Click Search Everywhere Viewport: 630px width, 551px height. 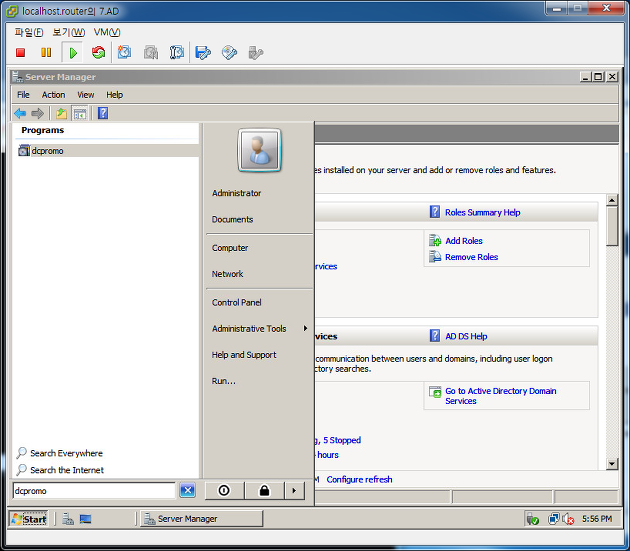pyautogui.click(x=59, y=453)
